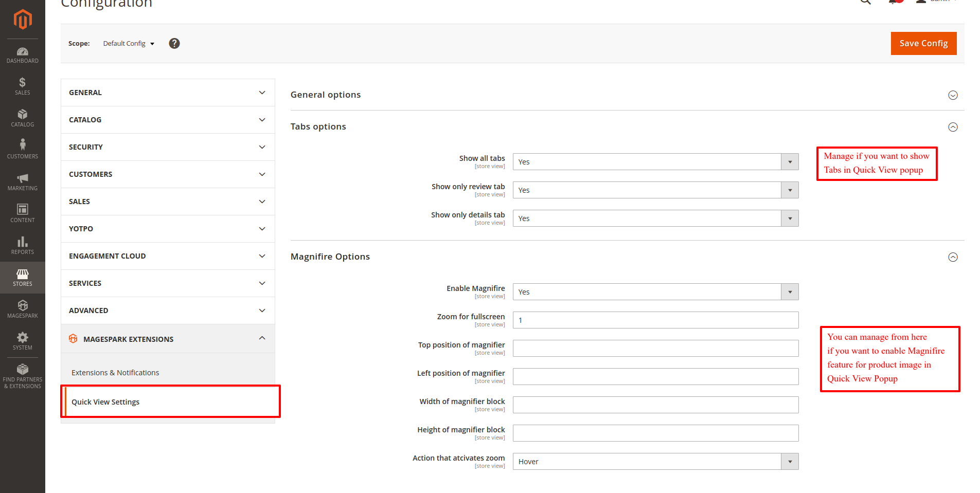Expand the YOTPO config tab

pos(168,229)
